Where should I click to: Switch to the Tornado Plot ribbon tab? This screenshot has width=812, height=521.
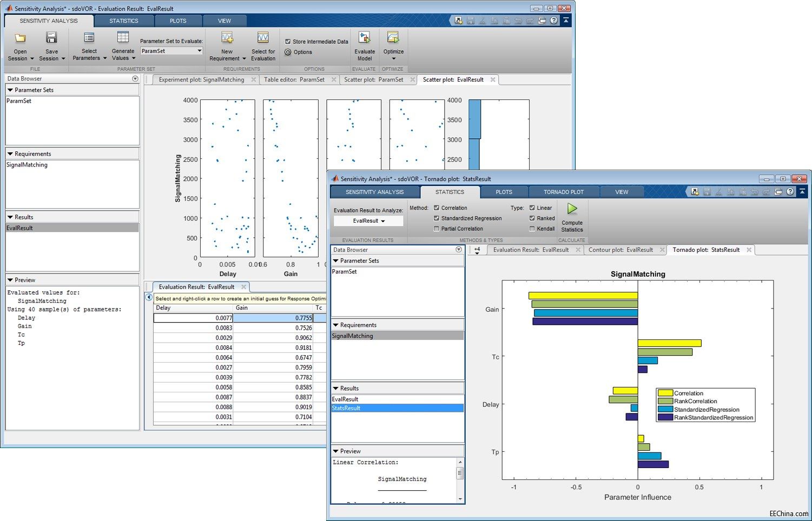(x=563, y=191)
